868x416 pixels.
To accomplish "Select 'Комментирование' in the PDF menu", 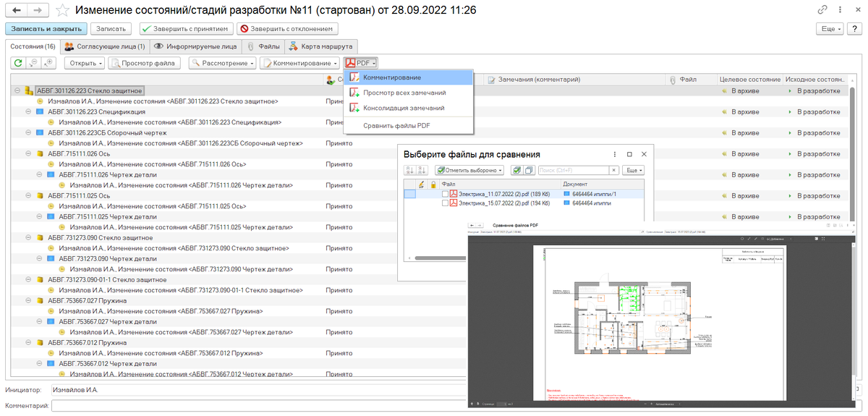I will click(x=409, y=77).
